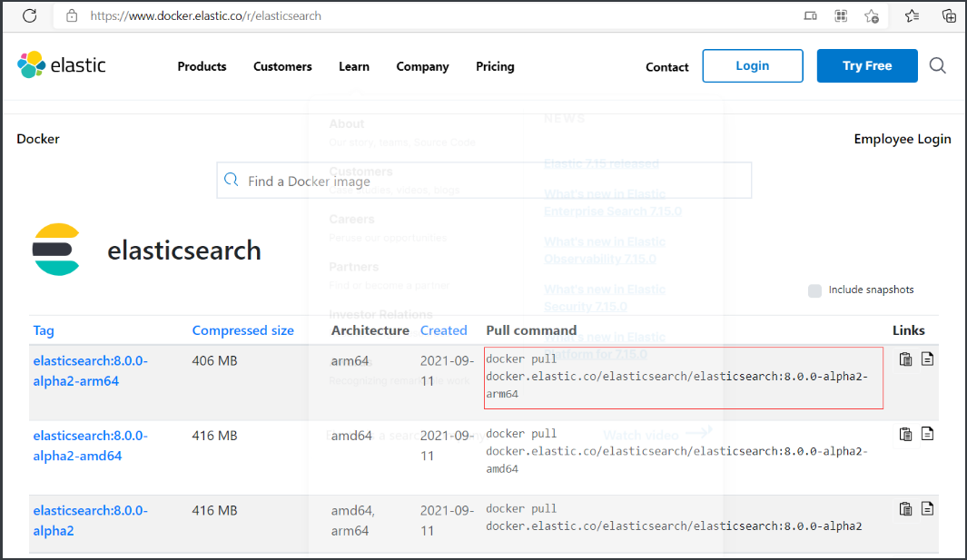967x560 pixels.
Task: Click the Docker heading link
Action: click(38, 139)
